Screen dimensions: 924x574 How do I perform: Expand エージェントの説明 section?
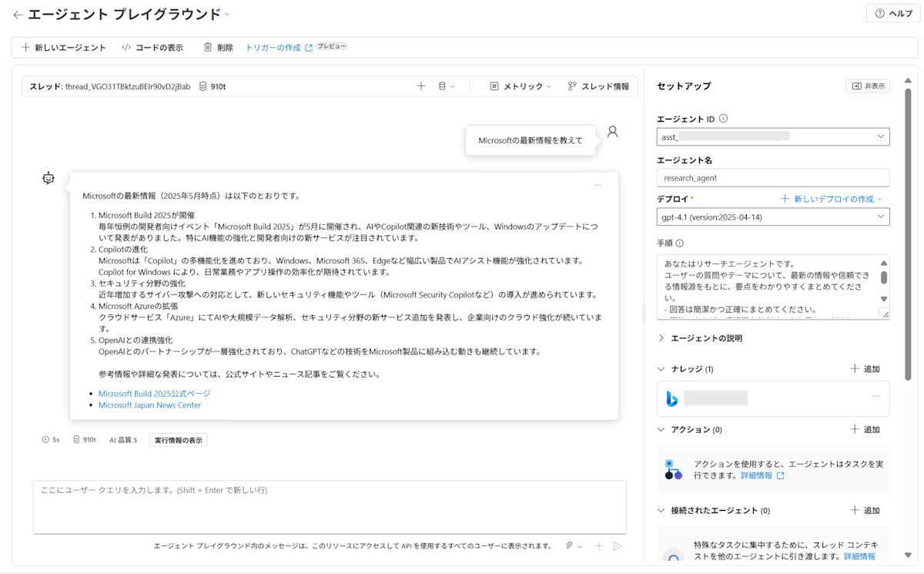(701, 338)
